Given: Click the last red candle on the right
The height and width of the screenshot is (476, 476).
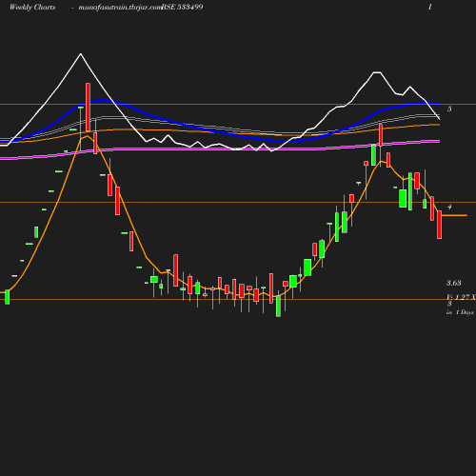Looking at the screenshot, I should tap(440, 225).
